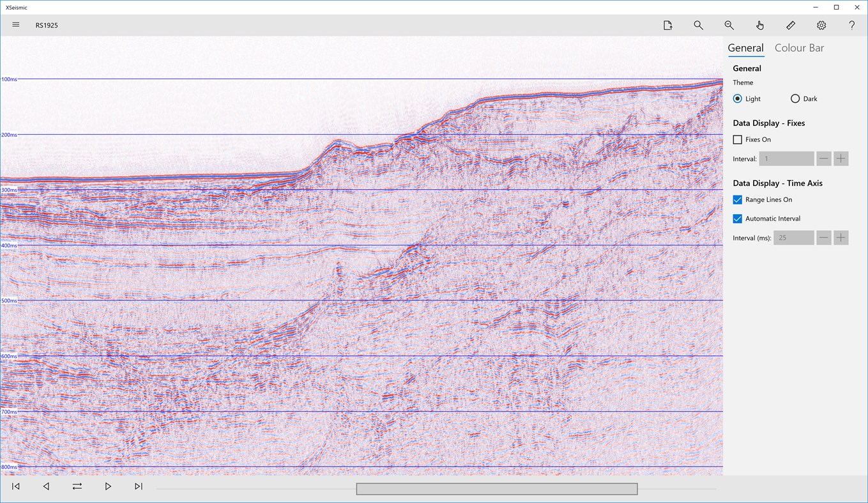Image resolution: width=868 pixels, height=503 pixels.
Task: Open the help dialog
Action: point(851,25)
